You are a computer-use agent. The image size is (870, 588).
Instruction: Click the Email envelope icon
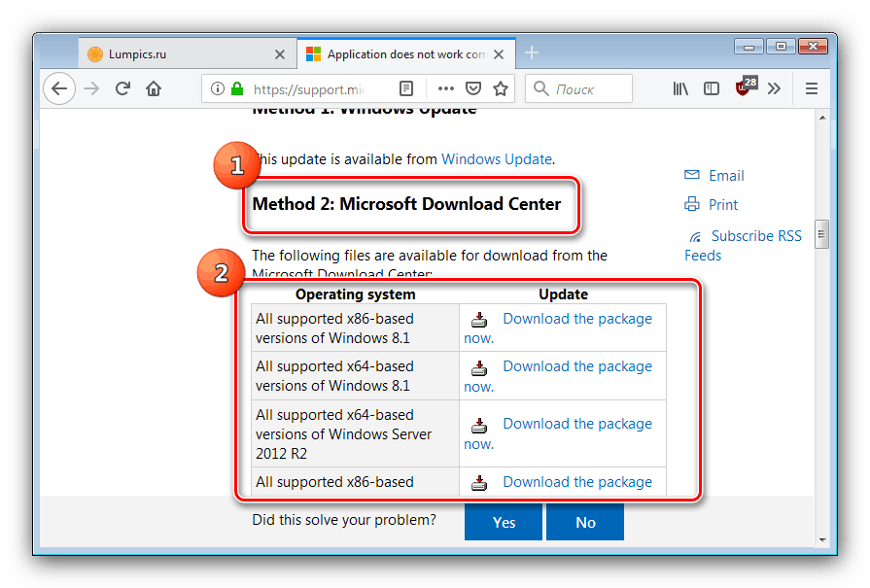click(692, 175)
